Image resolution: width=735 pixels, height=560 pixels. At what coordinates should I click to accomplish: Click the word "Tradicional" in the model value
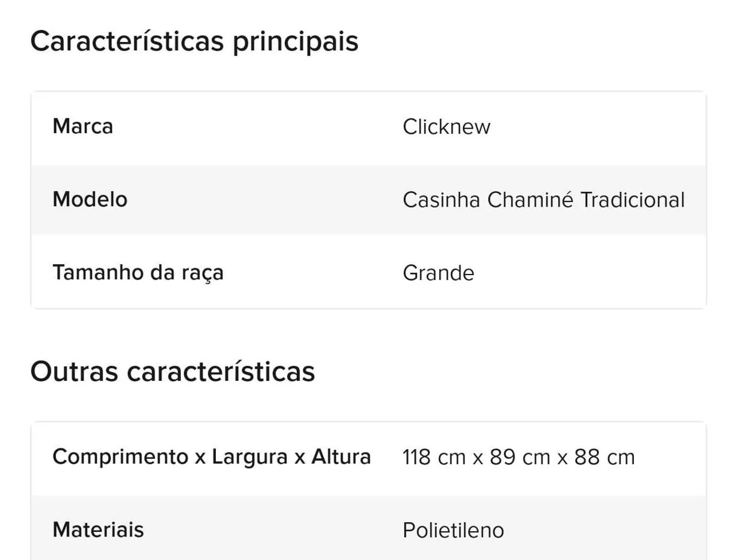pos(632,200)
